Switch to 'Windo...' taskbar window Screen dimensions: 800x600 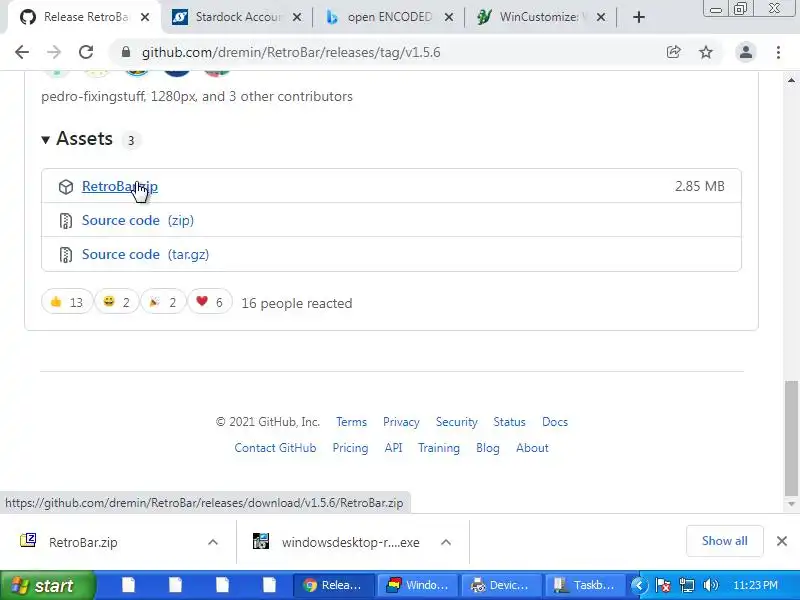tap(418, 585)
